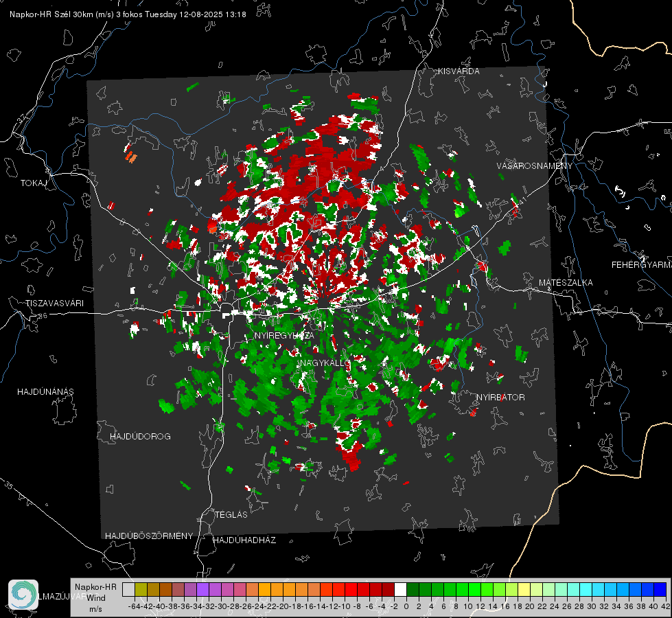
Task: Click the HAJDÚBÖSZÖRMÉNY city label
Action: pyautogui.click(x=149, y=536)
